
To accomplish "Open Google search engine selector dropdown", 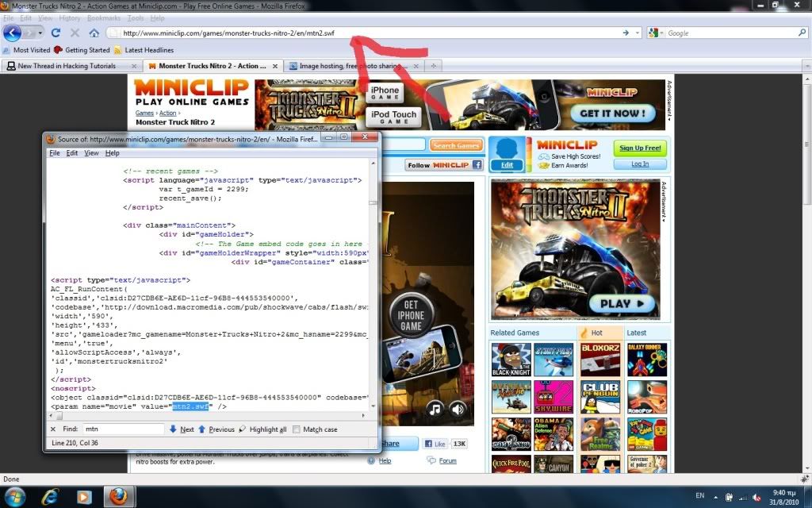I will (x=655, y=33).
